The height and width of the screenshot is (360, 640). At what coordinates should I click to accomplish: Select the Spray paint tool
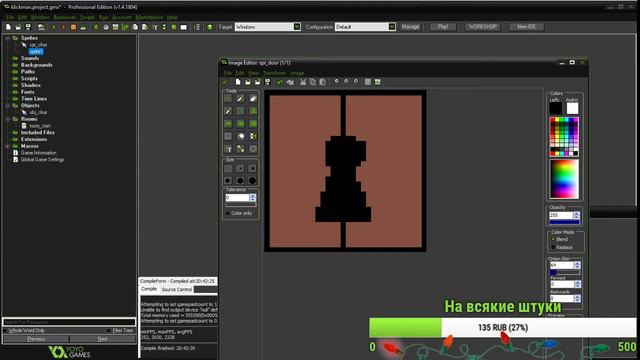click(240, 98)
